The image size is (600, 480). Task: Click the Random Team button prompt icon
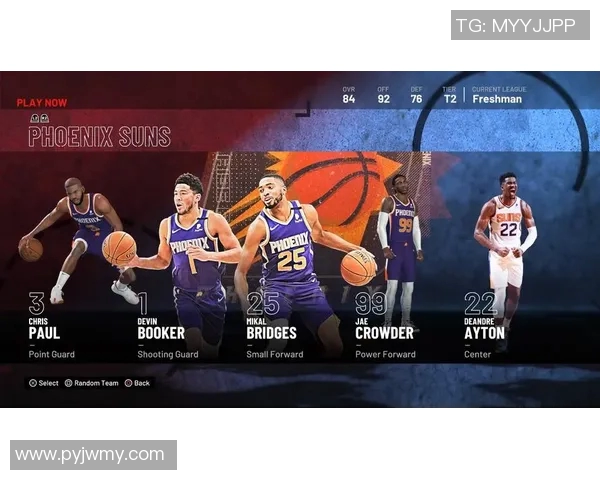pyautogui.click(x=68, y=383)
